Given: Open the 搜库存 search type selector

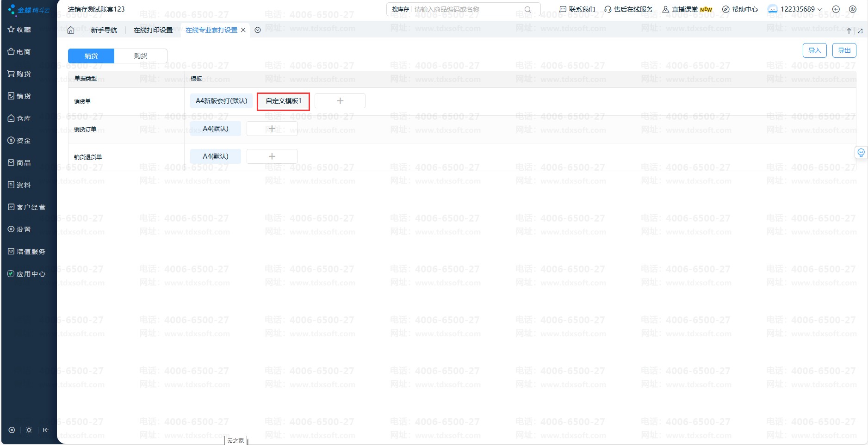Looking at the screenshot, I should coord(400,9).
